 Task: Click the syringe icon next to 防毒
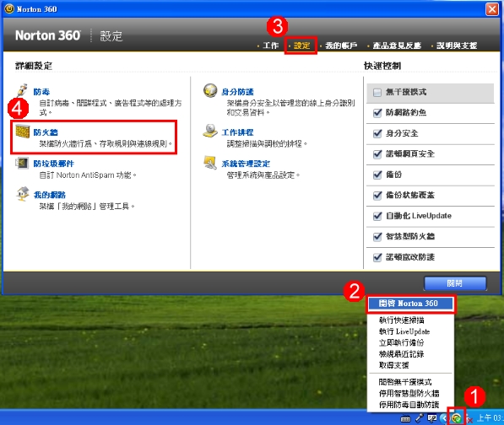(x=22, y=90)
